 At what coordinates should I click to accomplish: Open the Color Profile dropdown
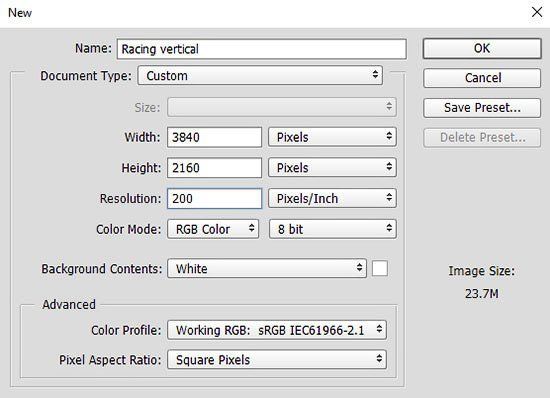277,330
